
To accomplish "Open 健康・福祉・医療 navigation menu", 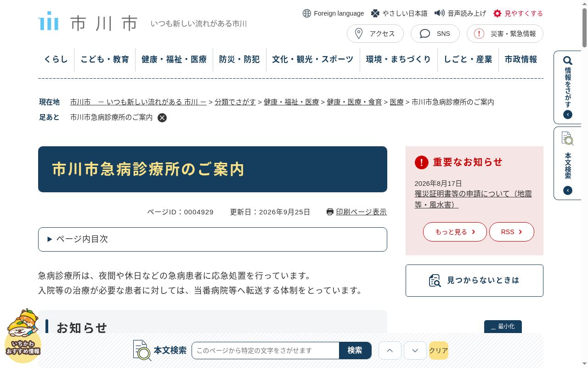I will 174,59.
